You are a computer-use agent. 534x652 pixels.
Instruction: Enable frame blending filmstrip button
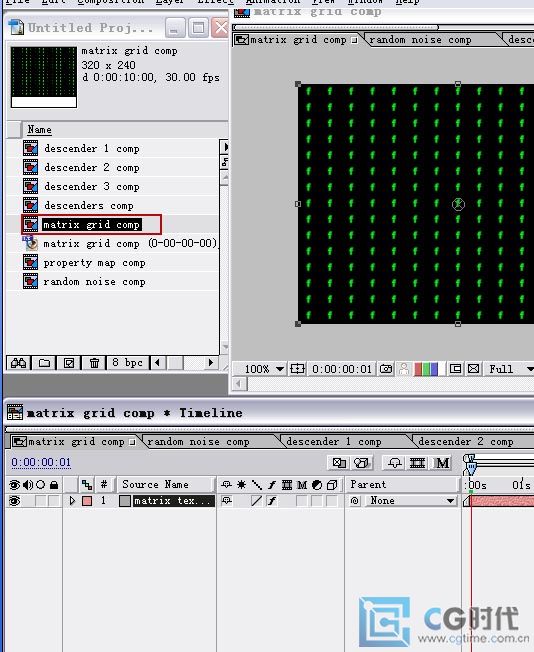point(417,463)
